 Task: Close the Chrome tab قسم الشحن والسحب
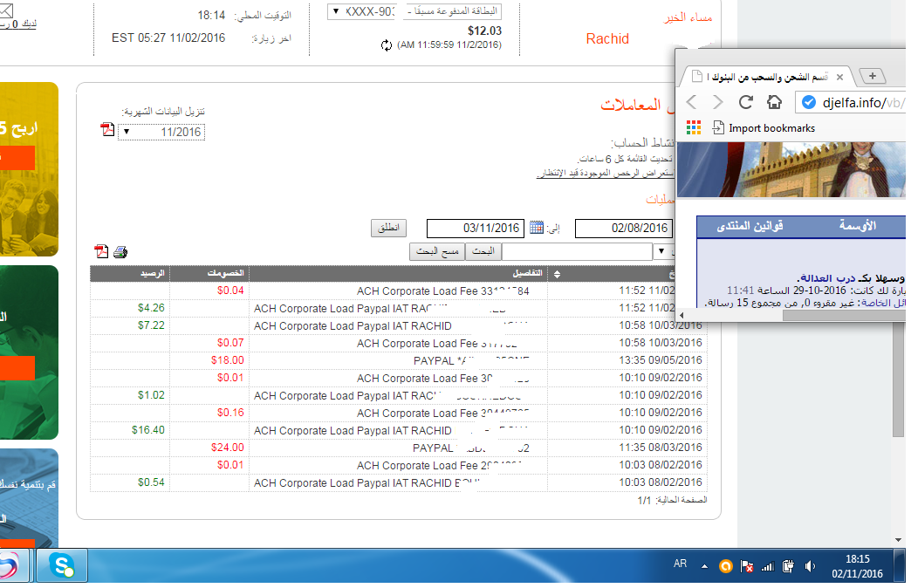pyautogui.click(x=839, y=77)
